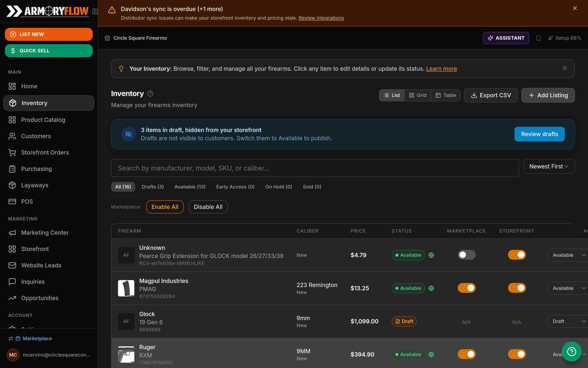
Task: Open Layaways page
Action: point(49,185)
